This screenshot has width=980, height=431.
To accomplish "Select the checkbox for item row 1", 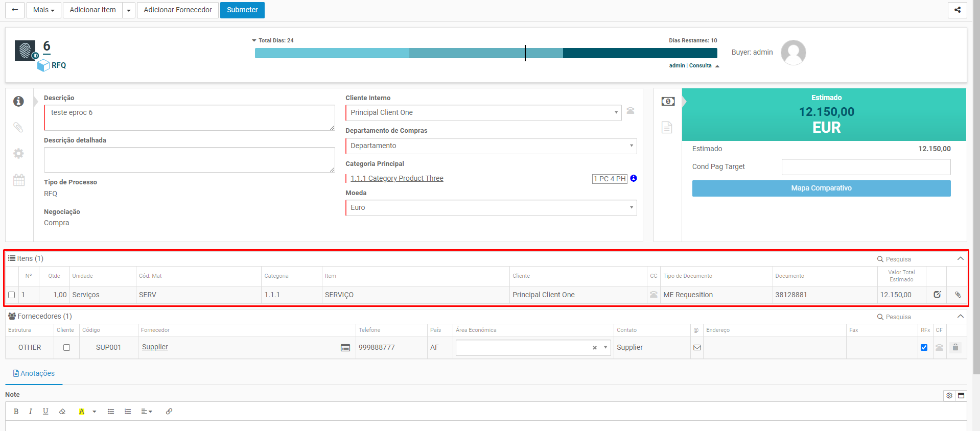I will (x=12, y=295).
